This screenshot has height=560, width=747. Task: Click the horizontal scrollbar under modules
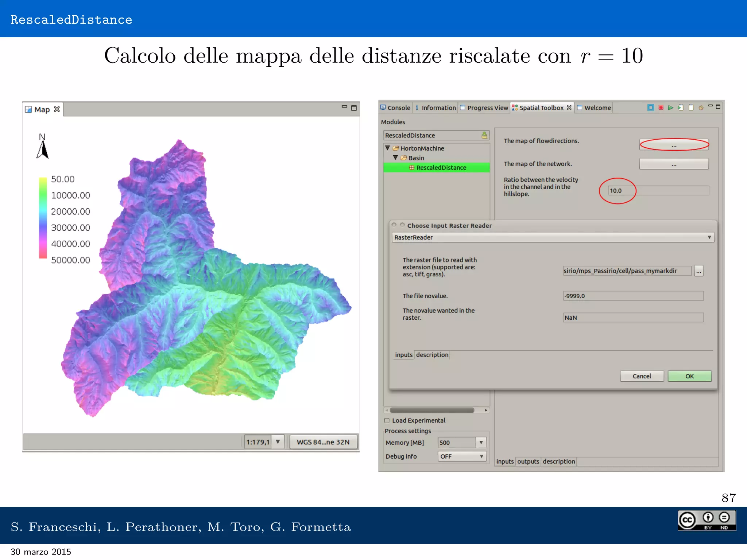tap(432, 410)
